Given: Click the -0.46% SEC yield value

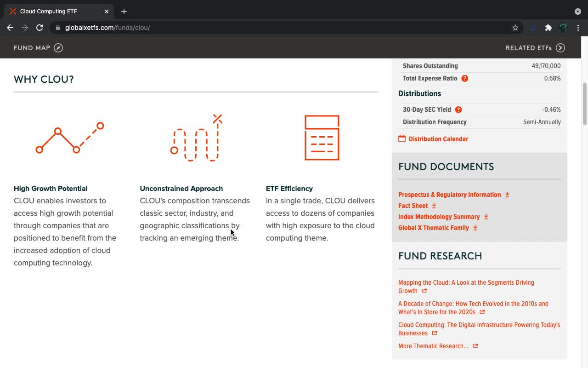Looking at the screenshot, I should click(551, 109).
